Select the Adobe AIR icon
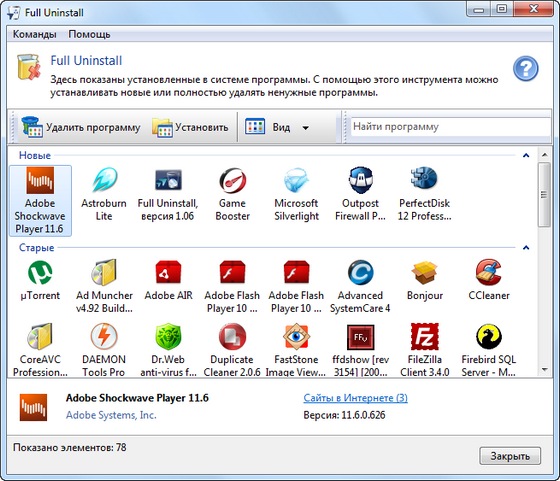This screenshot has height=481, width=560. [168, 272]
